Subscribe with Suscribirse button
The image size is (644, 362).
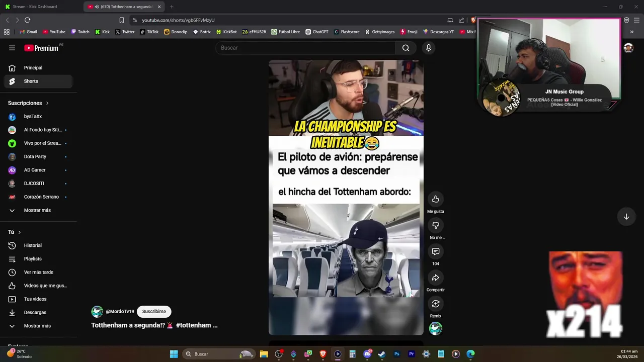[x=154, y=312]
